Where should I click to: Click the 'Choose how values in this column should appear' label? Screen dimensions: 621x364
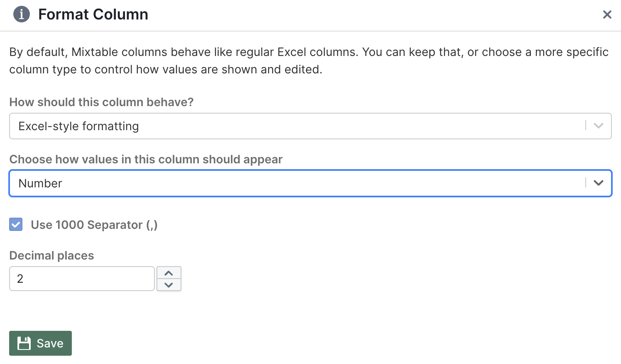146,159
